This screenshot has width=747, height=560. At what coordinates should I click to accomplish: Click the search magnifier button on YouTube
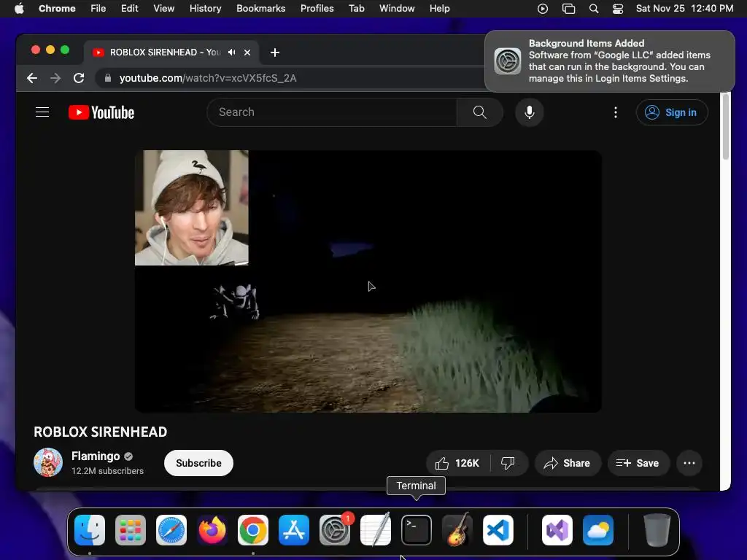tap(480, 112)
